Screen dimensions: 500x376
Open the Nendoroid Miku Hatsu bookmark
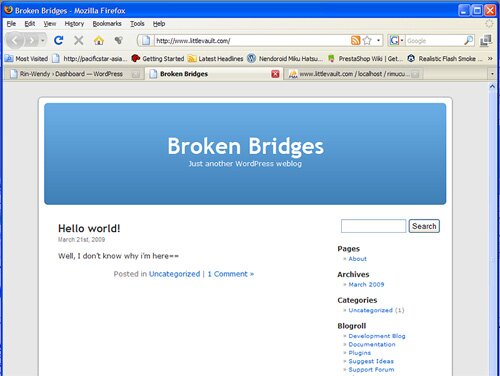[x=285, y=59]
